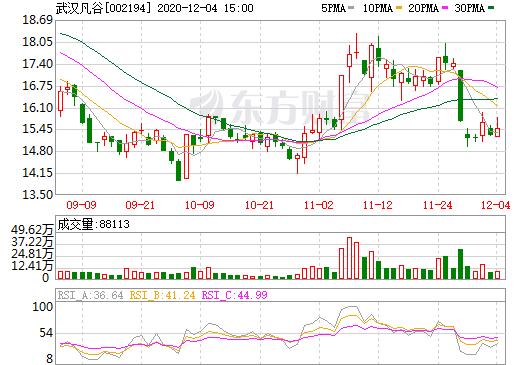Click the 18.05 price axis label
Viewport: 520px width, 365px height.
pos(37,42)
